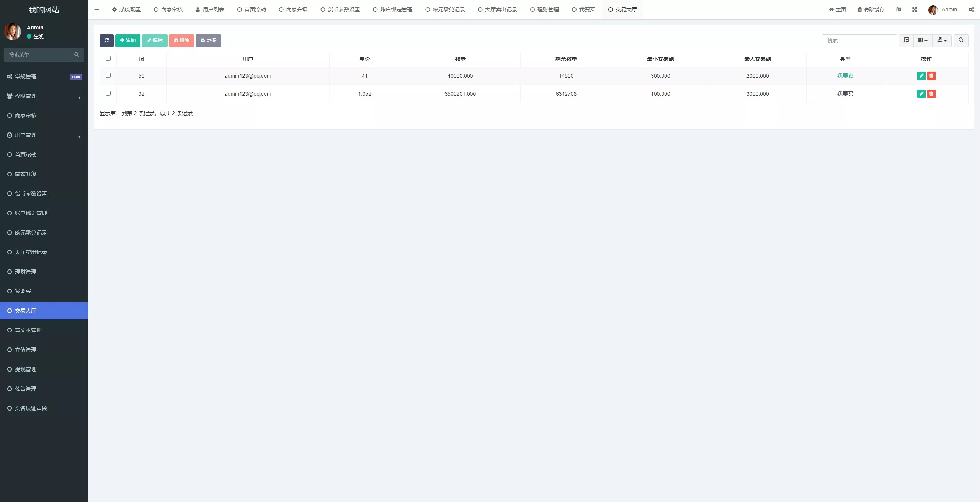The width and height of the screenshot is (980, 502).
Task: Check the checkbox for row Id 32
Action: coord(108,93)
